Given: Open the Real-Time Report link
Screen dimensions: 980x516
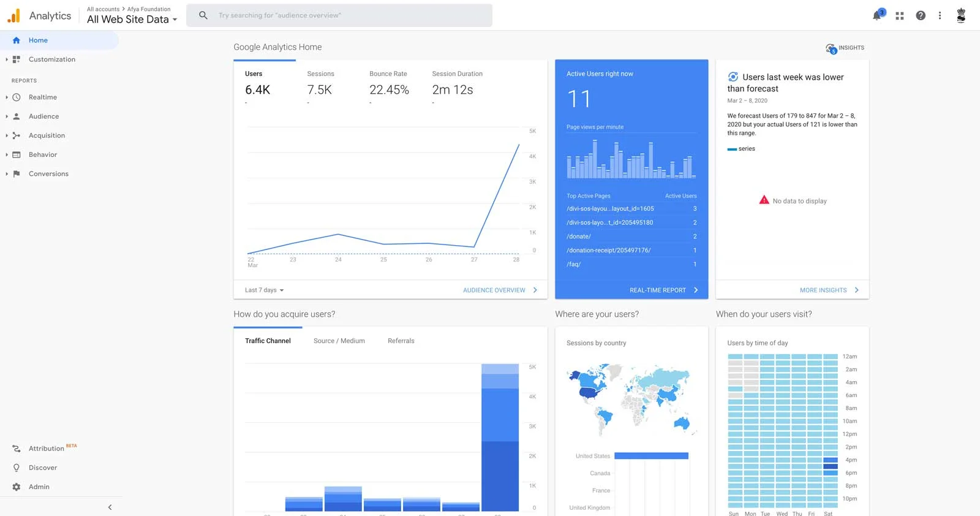Looking at the screenshot, I should pos(664,290).
